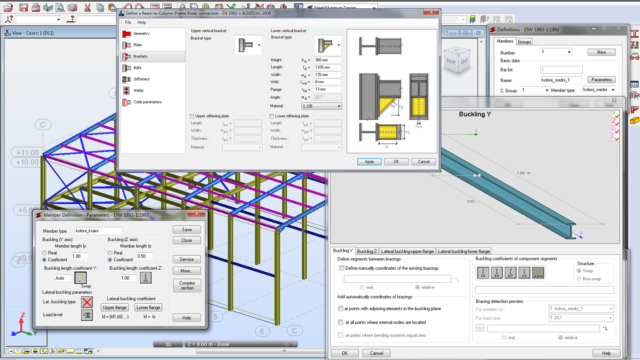Click Member type field in Member Definition
The width and height of the screenshot is (640, 360).
[x=98, y=231]
